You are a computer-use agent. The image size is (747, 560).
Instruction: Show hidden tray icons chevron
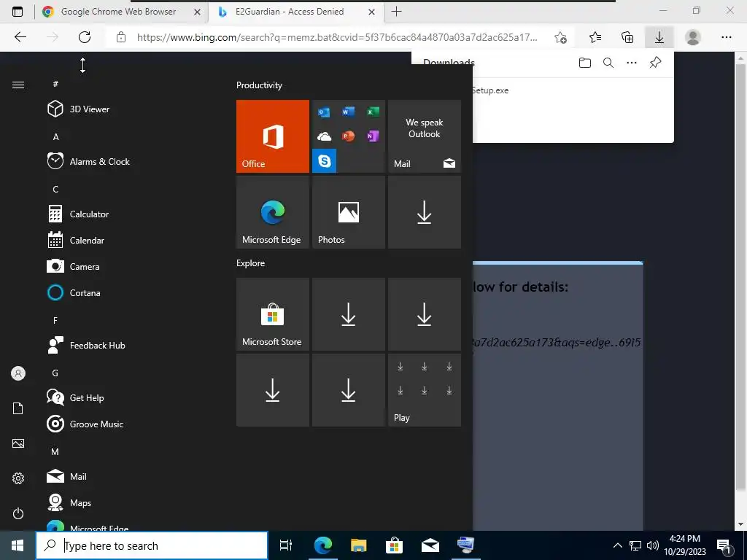617,545
